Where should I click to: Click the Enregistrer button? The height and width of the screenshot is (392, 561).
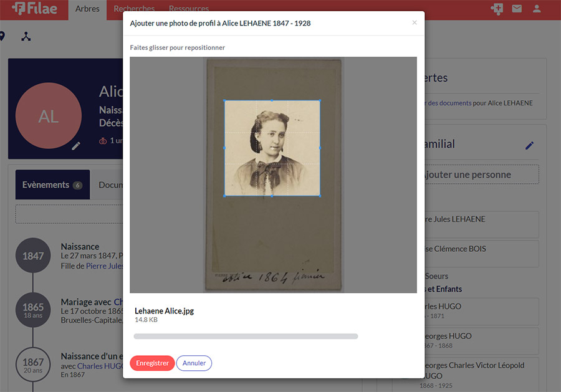click(152, 363)
